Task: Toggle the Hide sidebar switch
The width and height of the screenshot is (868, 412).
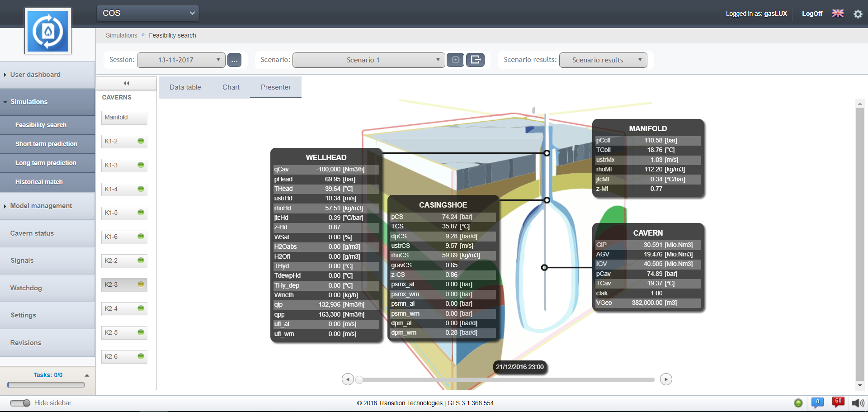Action: [20, 403]
